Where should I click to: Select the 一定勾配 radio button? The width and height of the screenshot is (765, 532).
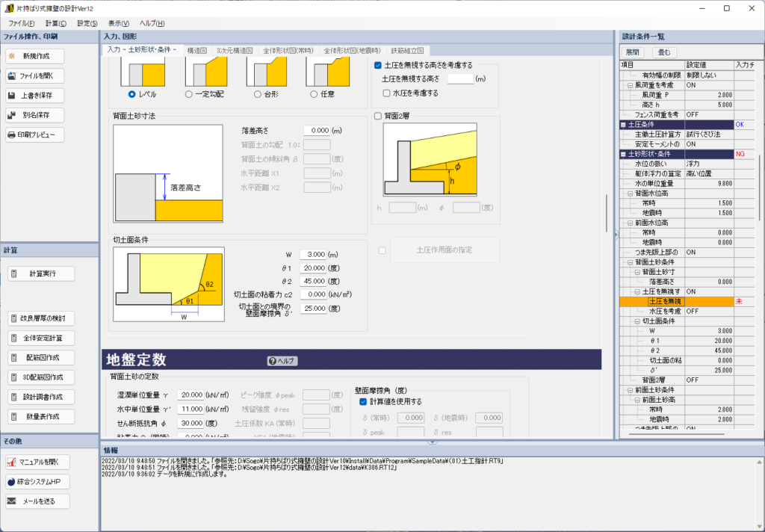point(189,94)
